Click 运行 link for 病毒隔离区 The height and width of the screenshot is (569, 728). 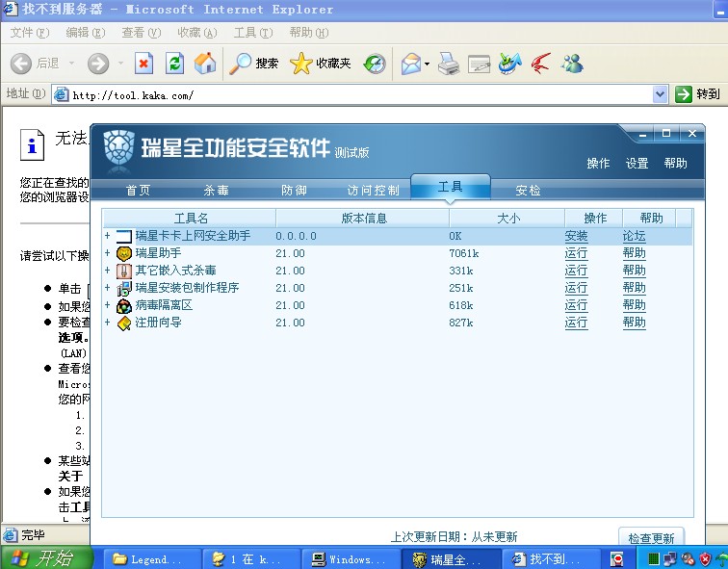[576, 305]
